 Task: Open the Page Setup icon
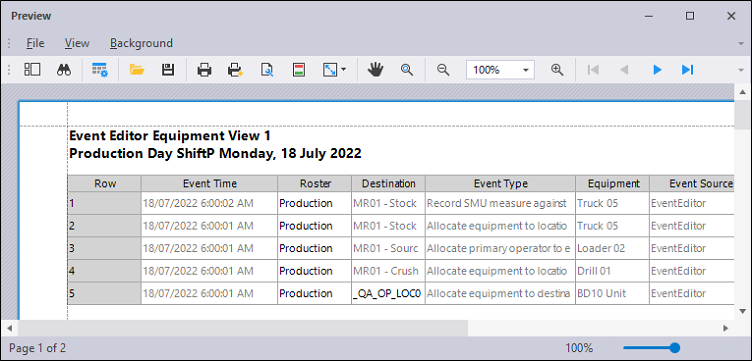click(267, 70)
